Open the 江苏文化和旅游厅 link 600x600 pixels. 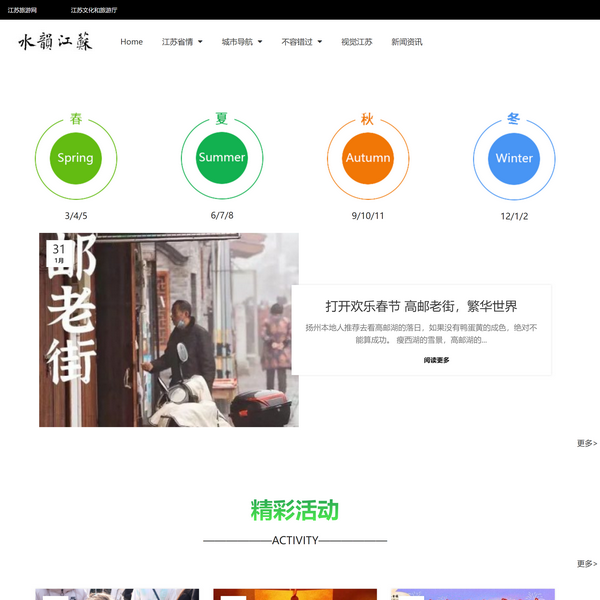[x=94, y=10]
